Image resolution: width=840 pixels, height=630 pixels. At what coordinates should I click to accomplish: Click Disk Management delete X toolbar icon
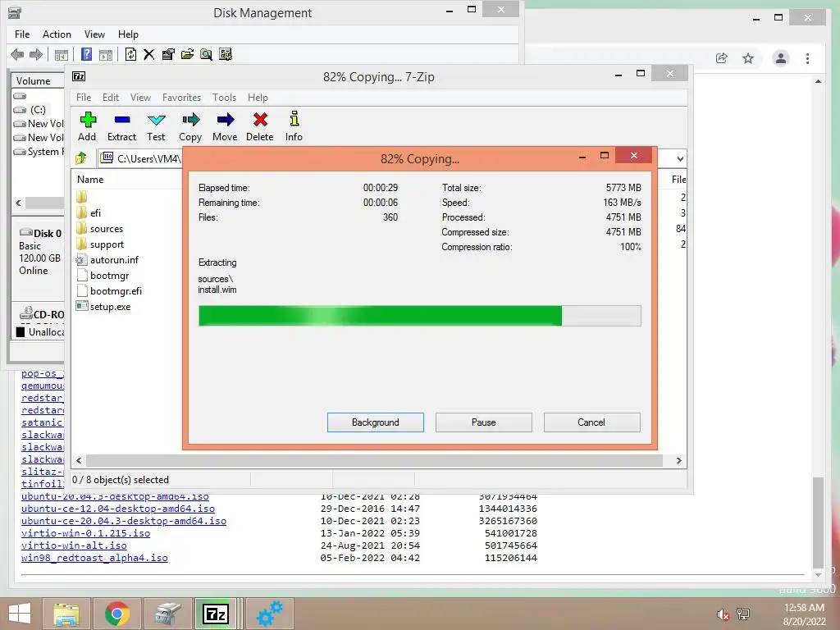(x=149, y=54)
